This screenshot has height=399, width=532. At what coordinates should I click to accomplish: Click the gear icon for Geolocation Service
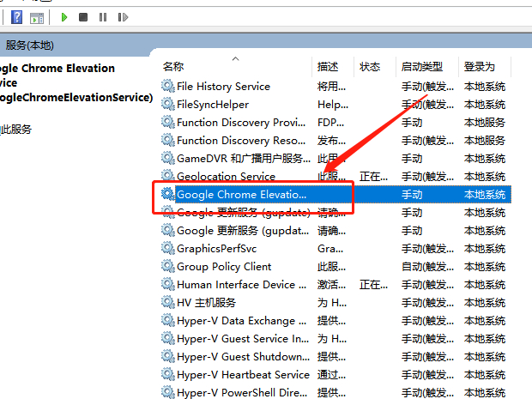click(x=167, y=176)
